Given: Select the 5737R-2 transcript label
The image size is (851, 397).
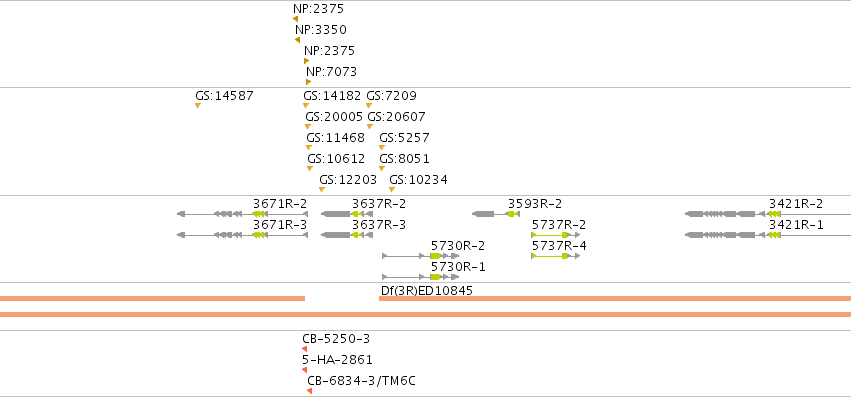Looking at the screenshot, I should [x=559, y=225].
